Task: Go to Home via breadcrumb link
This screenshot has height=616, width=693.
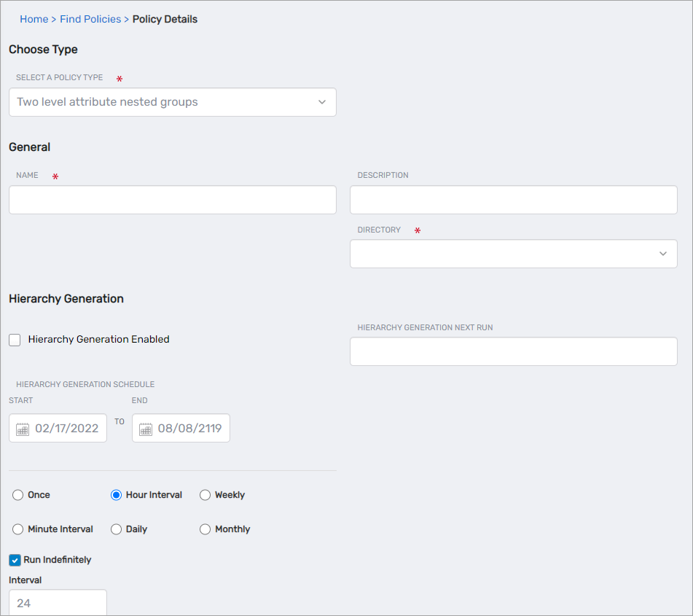Action: click(x=34, y=20)
